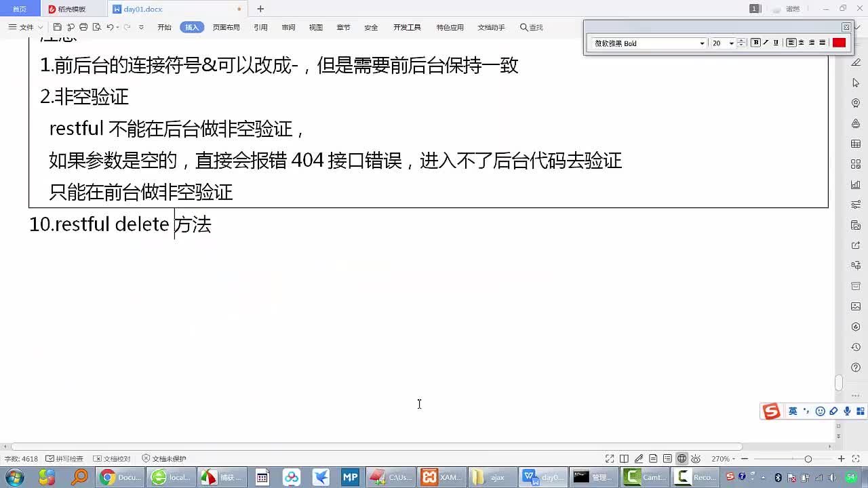The height and width of the screenshot is (488, 868).
Task: Open the help question icon in sidebar
Action: [856, 367]
